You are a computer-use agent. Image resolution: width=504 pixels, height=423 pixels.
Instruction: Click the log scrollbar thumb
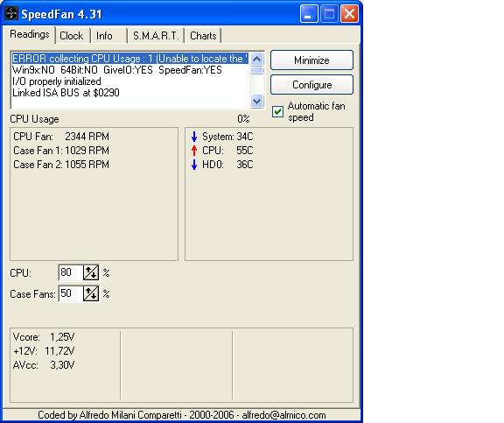(x=257, y=70)
